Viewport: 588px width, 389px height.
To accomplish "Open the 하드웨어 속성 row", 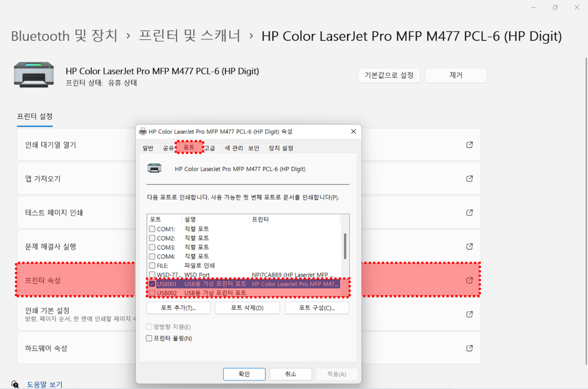I will [249, 348].
